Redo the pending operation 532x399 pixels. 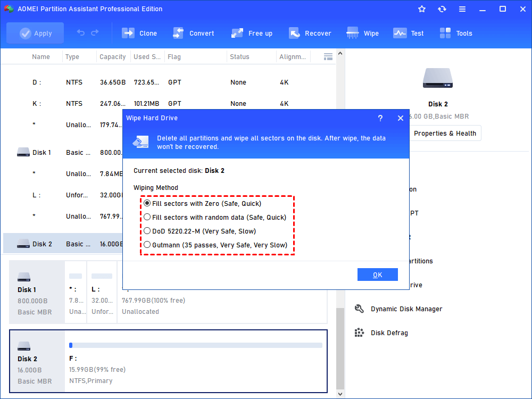pos(95,33)
